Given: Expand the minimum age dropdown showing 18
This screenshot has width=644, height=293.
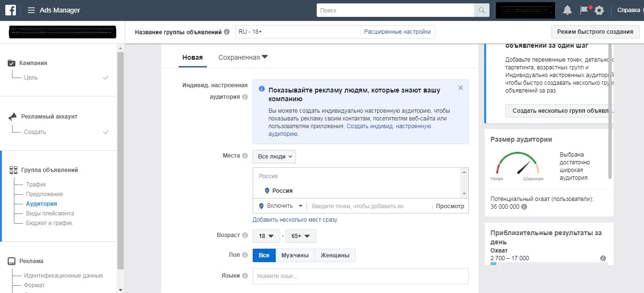Looking at the screenshot, I should click(x=267, y=236).
